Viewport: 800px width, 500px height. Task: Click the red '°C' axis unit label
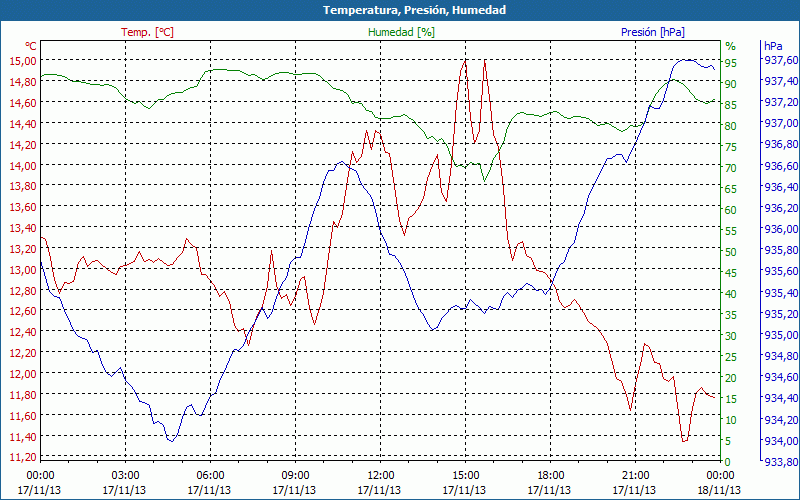(30, 46)
